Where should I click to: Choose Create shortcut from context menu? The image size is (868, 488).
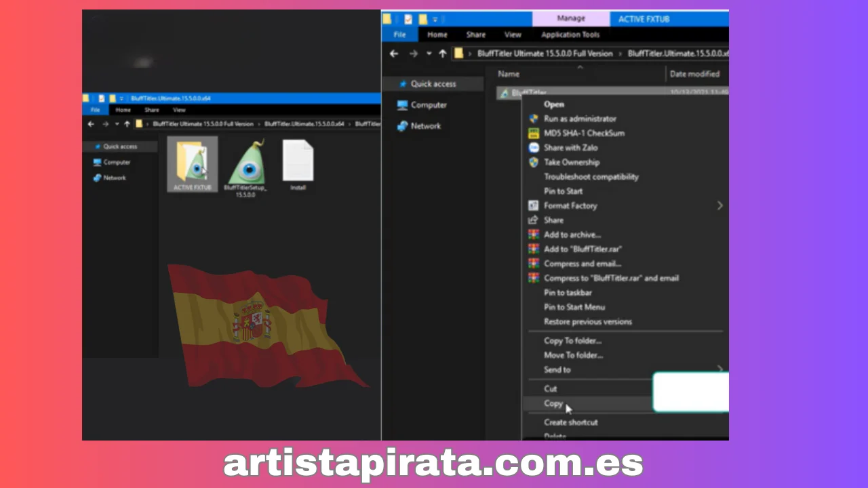tap(571, 422)
